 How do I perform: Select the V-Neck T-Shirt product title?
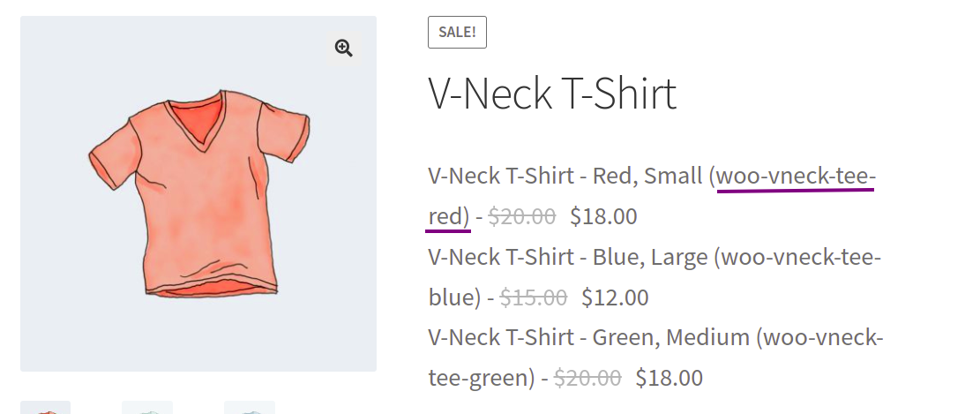pos(552,94)
